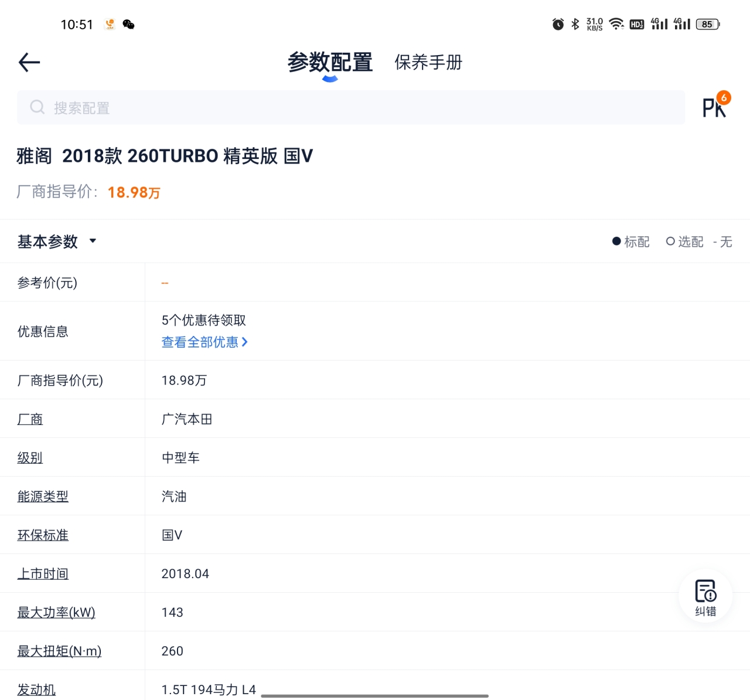Expand the 基本参数 dropdown arrow
This screenshot has width=750, height=700.
coord(93,241)
